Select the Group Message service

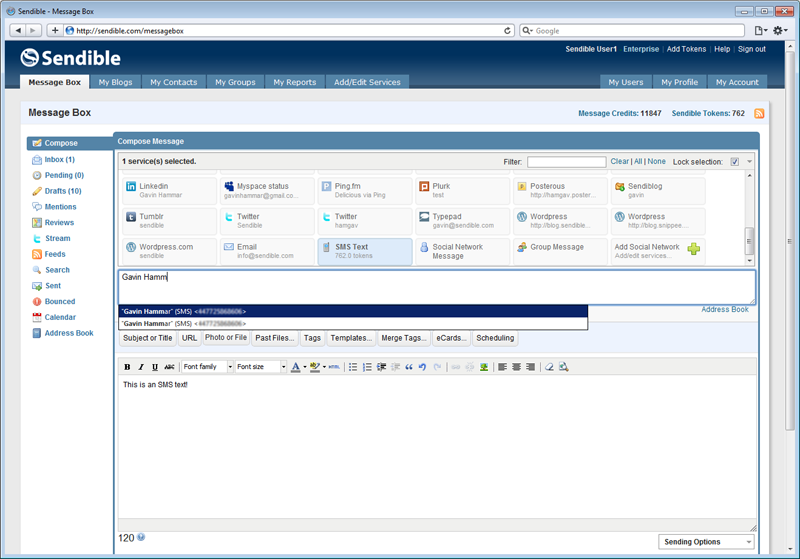click(560, 251)
